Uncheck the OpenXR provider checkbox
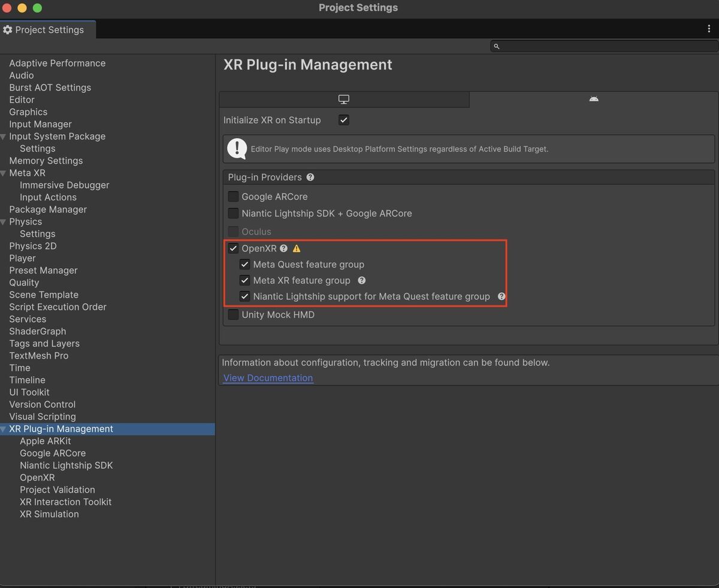Image resolution: width=719 pixels, height=588 pixels. point(234,248)
